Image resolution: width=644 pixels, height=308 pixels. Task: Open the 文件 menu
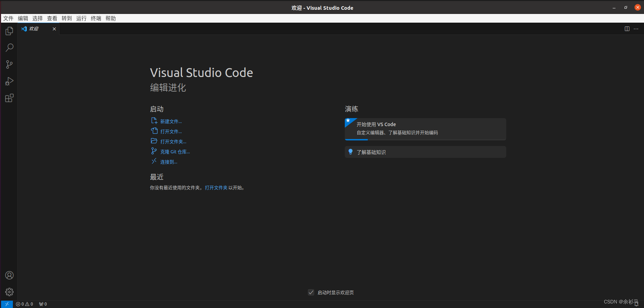[x=8, y=18]
